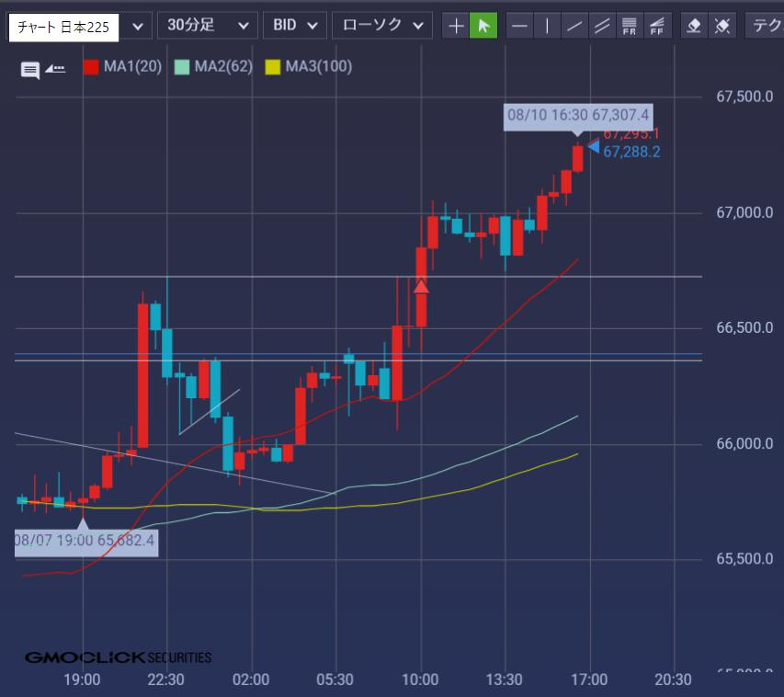
Task: Click the 10:00 time axis label
Action: pos(421,680)
